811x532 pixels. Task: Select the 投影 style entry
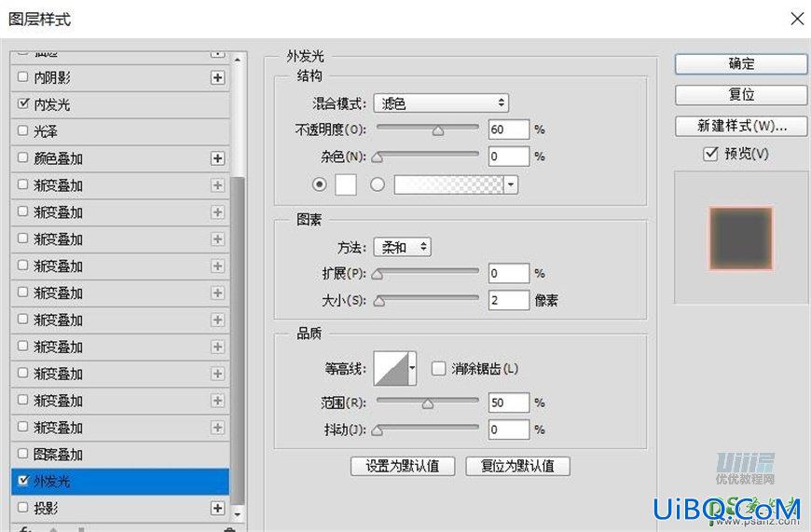click(120, 508)
